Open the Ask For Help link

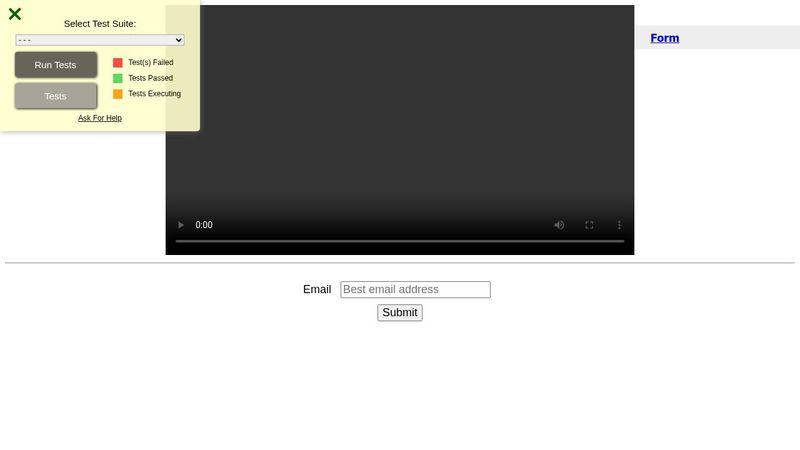pyautogui.click(x=100, y=118)
